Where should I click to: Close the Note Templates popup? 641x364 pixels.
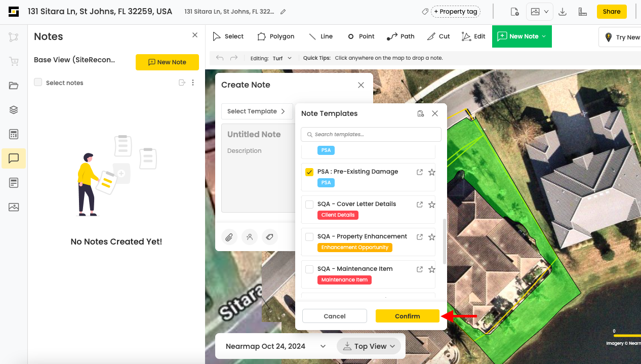tap(435, 113)
